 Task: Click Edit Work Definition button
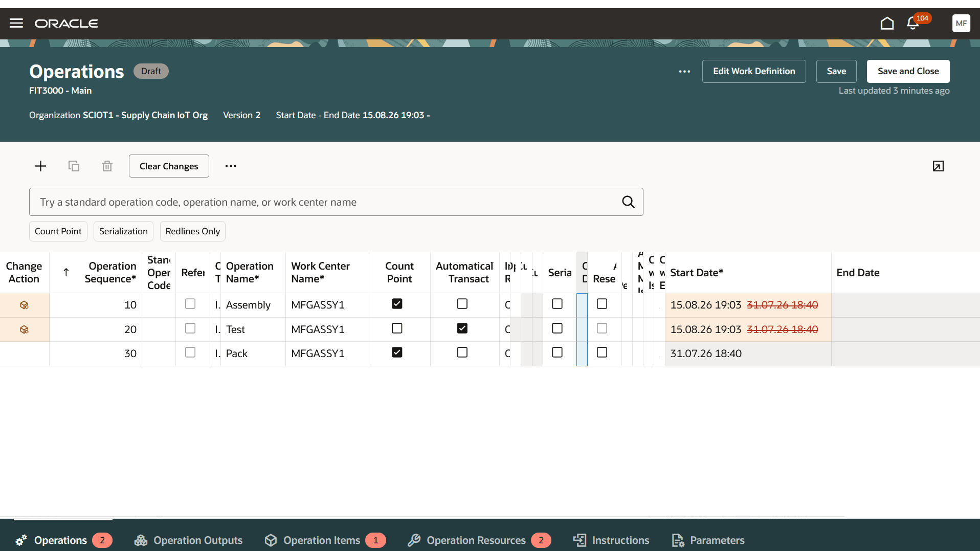coord(754,72)
